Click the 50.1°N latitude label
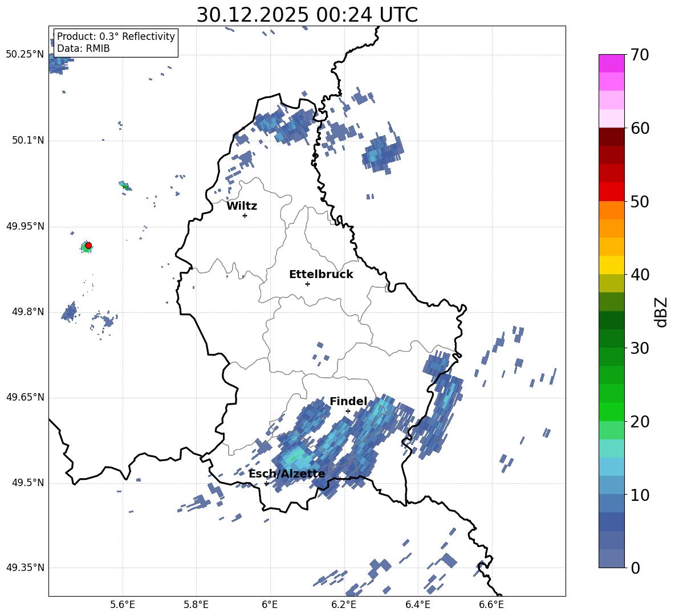Screen dimensions: 675x616 click(x=27, y=140)
